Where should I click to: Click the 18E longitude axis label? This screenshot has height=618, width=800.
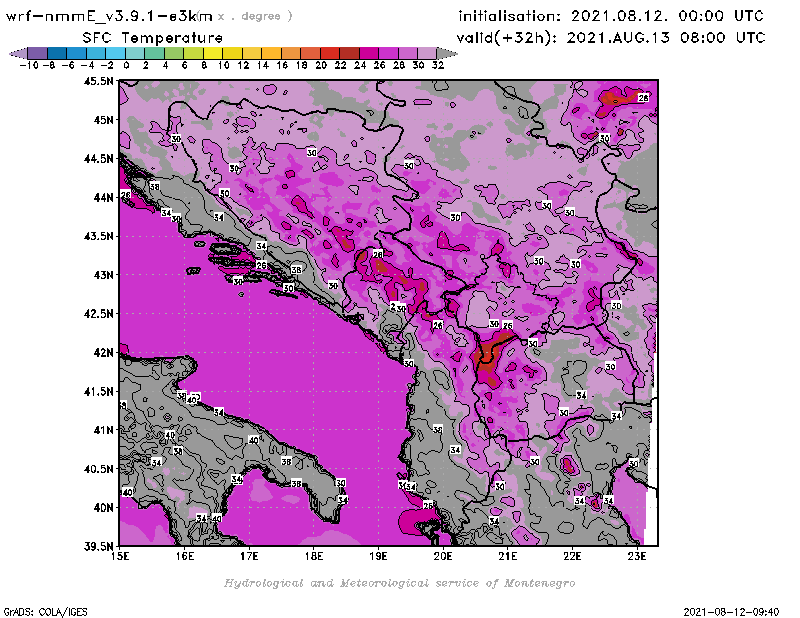(x=314, y=556)
